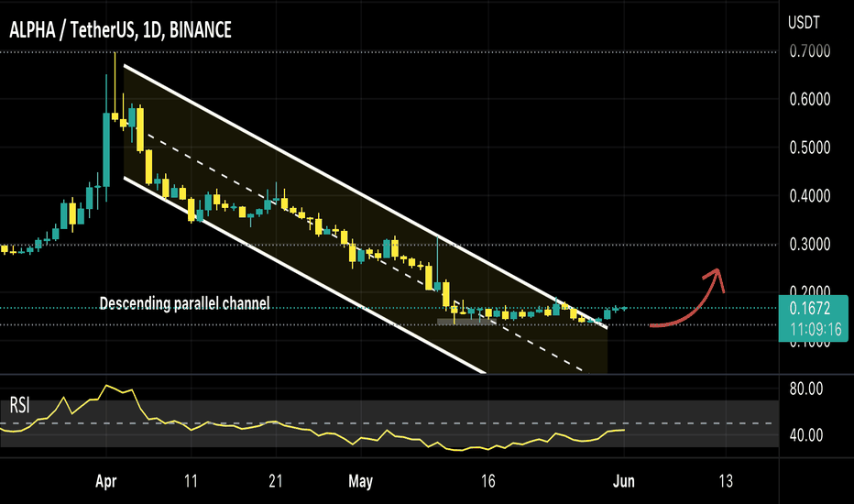
Task: Select the USDT currency label
Action: pyautogui.click(x=804, y=23)
